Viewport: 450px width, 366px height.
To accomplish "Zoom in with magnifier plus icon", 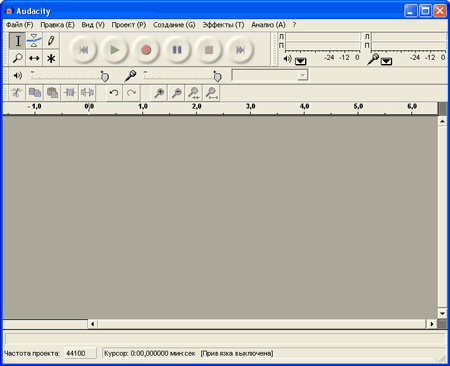I will 159,93.
